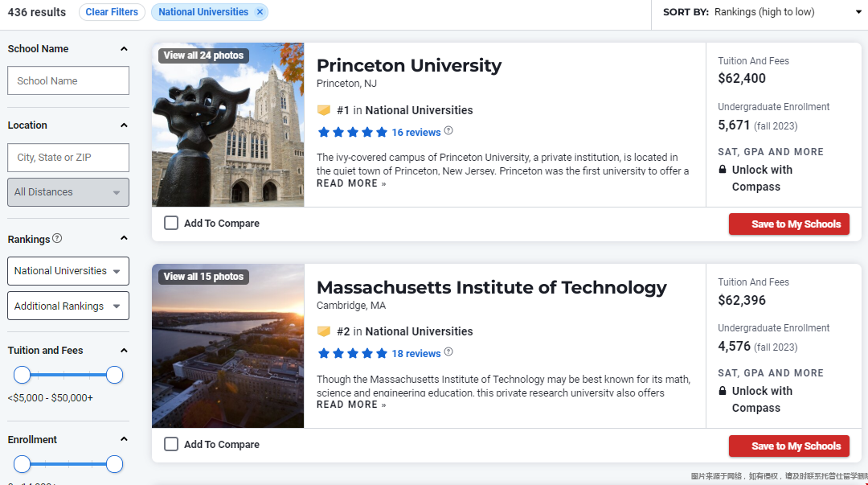The image size is (868, 485).
Task: Click Read More on MIT's description
Action: (x=351, y=405)
